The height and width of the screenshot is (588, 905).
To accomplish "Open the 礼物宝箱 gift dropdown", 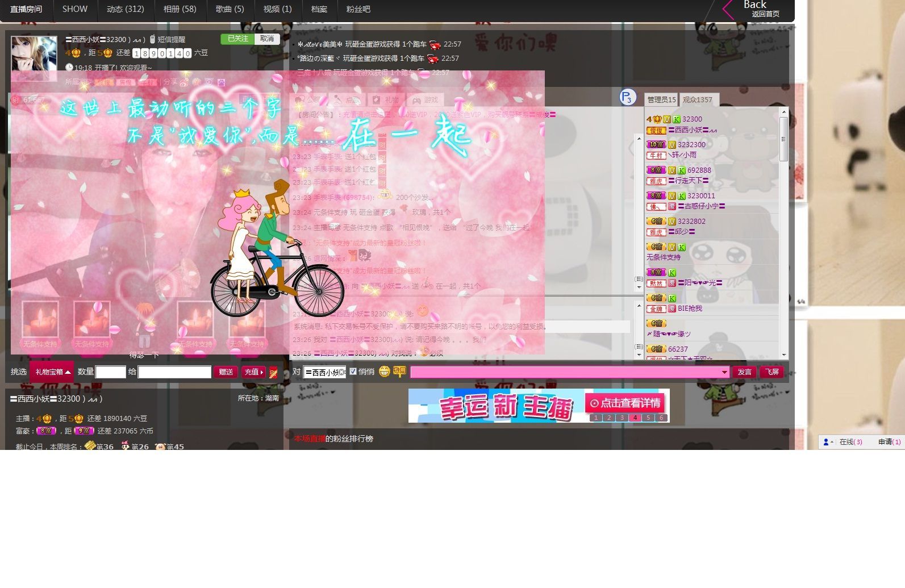I will click(52, 372).
